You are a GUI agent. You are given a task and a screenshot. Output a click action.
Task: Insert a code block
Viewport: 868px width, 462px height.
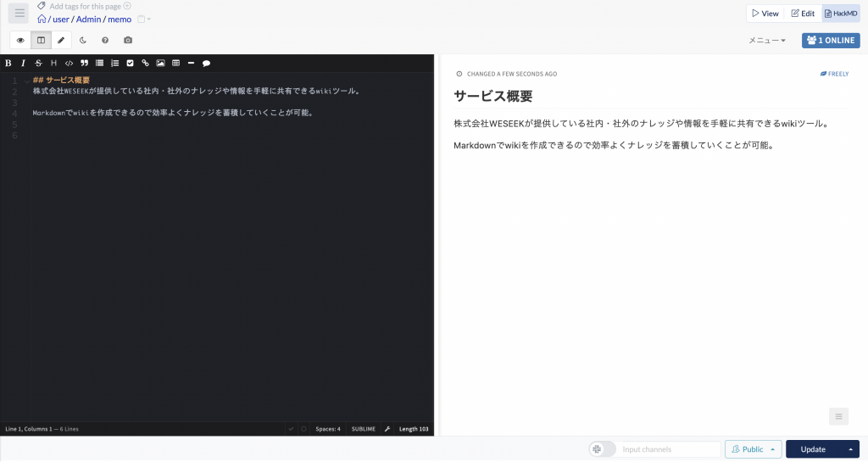coord(69,63)
